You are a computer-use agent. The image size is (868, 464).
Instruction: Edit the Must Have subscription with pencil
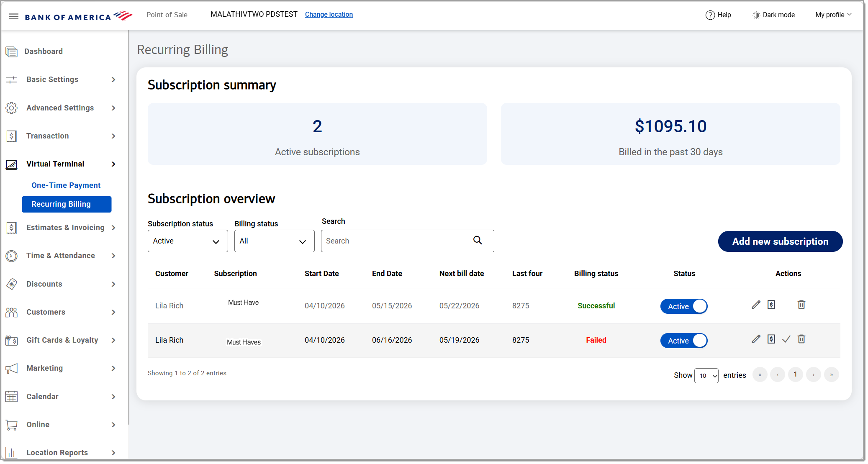[x=756, y=305]
